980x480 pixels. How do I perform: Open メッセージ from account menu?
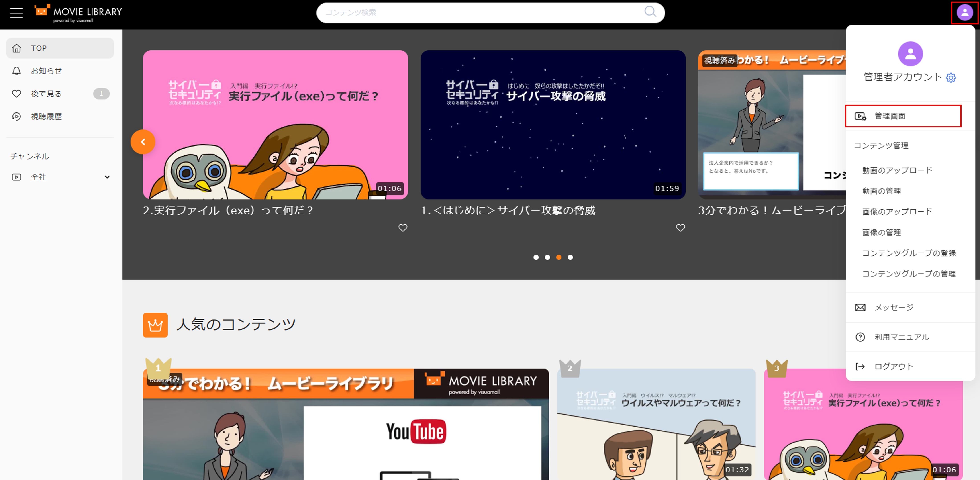910,307
